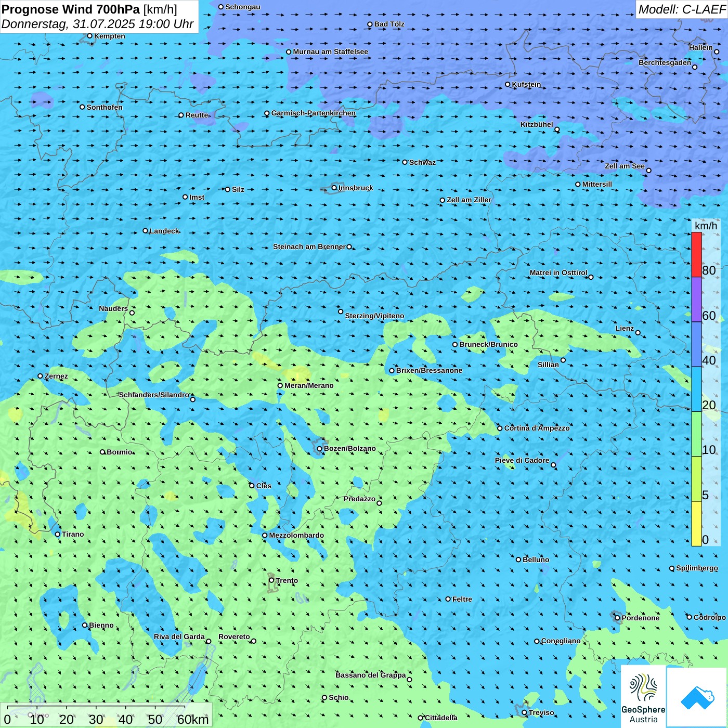Select the yellow 0–5 legend segment

click(x=696, y=524)
